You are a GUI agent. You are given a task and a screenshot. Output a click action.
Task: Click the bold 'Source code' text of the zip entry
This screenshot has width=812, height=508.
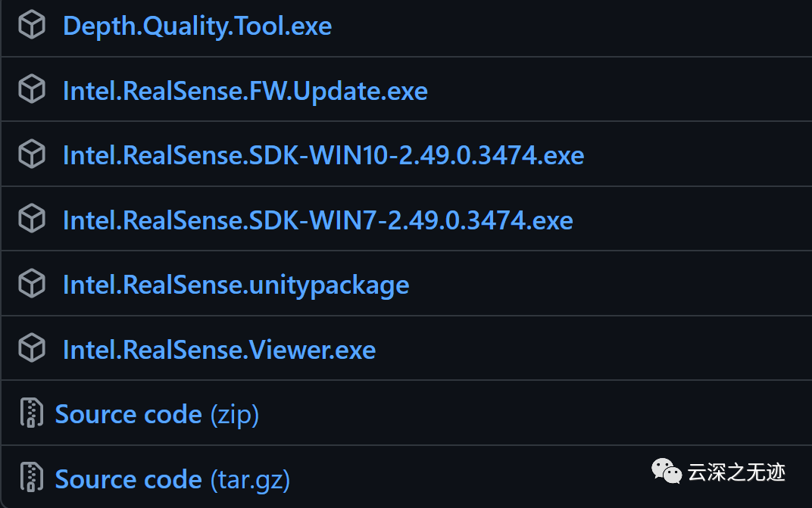[128, 414]
